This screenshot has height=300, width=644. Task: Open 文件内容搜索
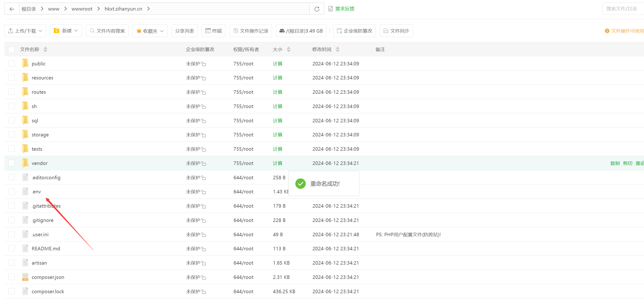[107, 31]
